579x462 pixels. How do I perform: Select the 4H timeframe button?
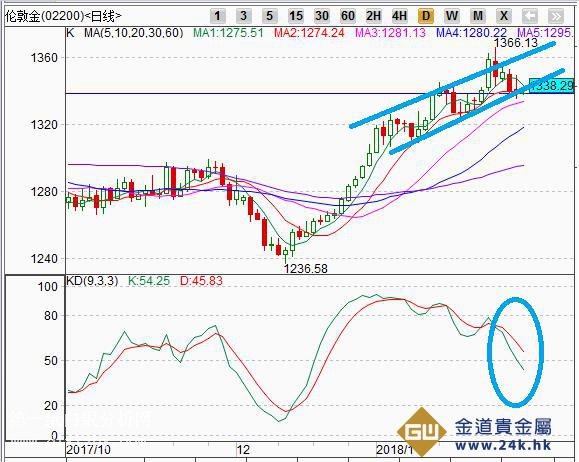(400, 16)
